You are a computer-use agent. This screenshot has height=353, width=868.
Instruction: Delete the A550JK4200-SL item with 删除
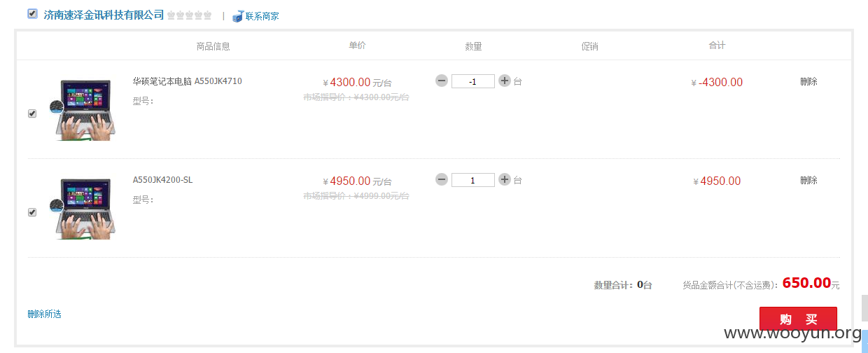click(x=808, y=180)
